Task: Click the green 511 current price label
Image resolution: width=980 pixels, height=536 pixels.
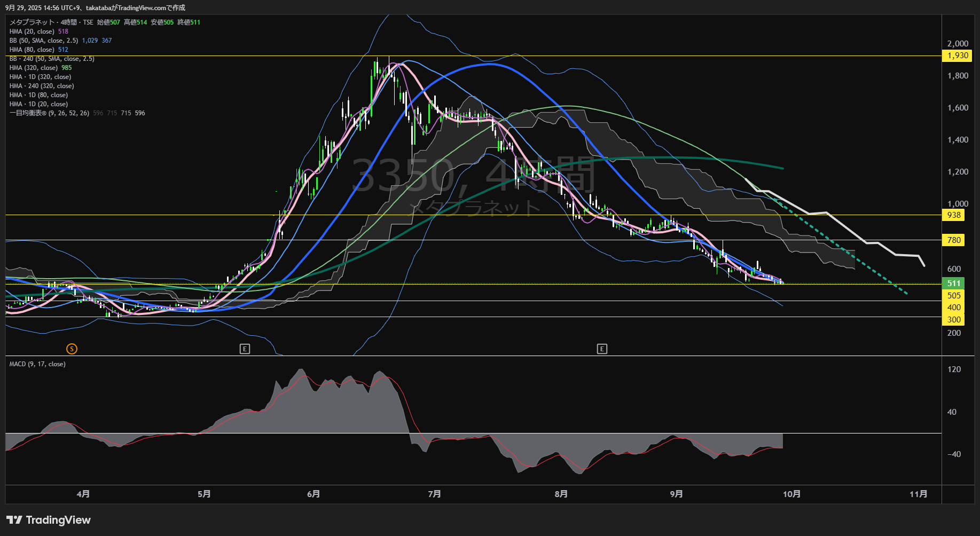Action: (x=954, y=283)
